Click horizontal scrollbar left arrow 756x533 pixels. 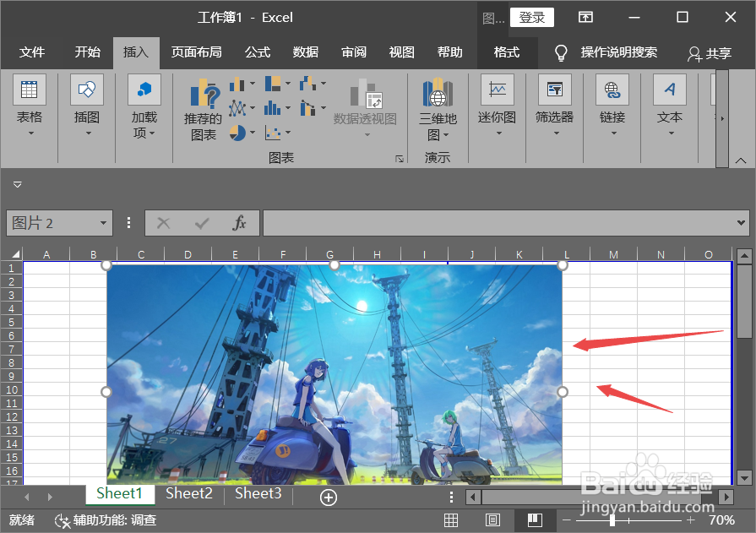(473, 497)
